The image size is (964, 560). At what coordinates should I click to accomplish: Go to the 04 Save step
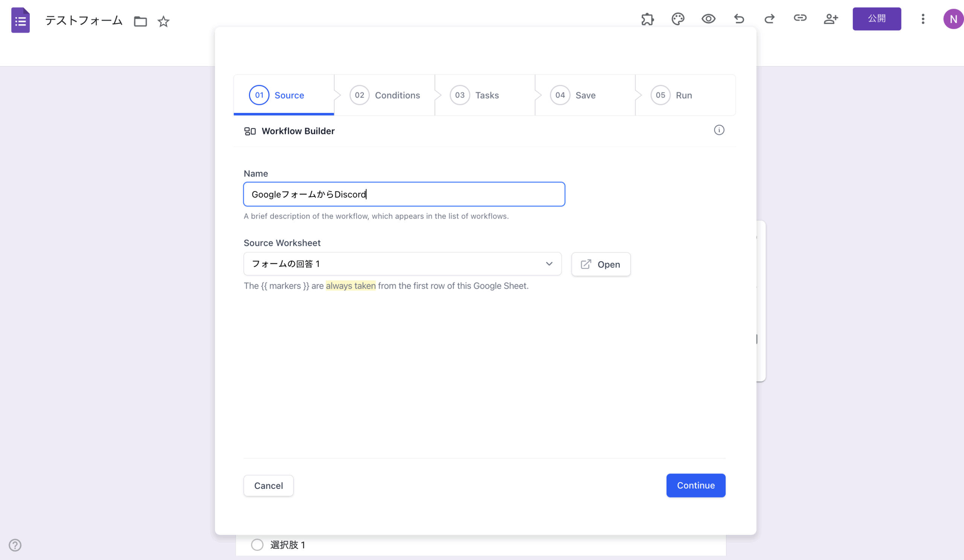pyautogui.click(x=585, y=95)
